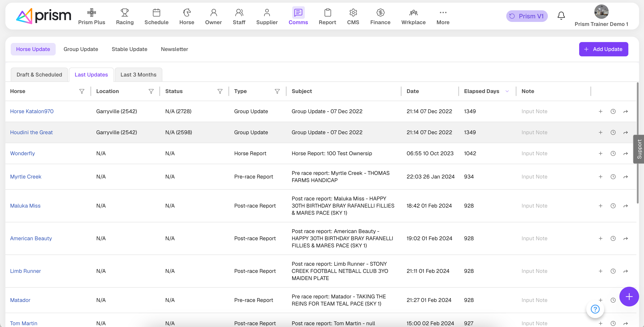Image resolution: width=644 pixels, height=327 pixels.
Task: View history clock icon for American Beauty
Action: pyautogui.click(x=613, y=238)
